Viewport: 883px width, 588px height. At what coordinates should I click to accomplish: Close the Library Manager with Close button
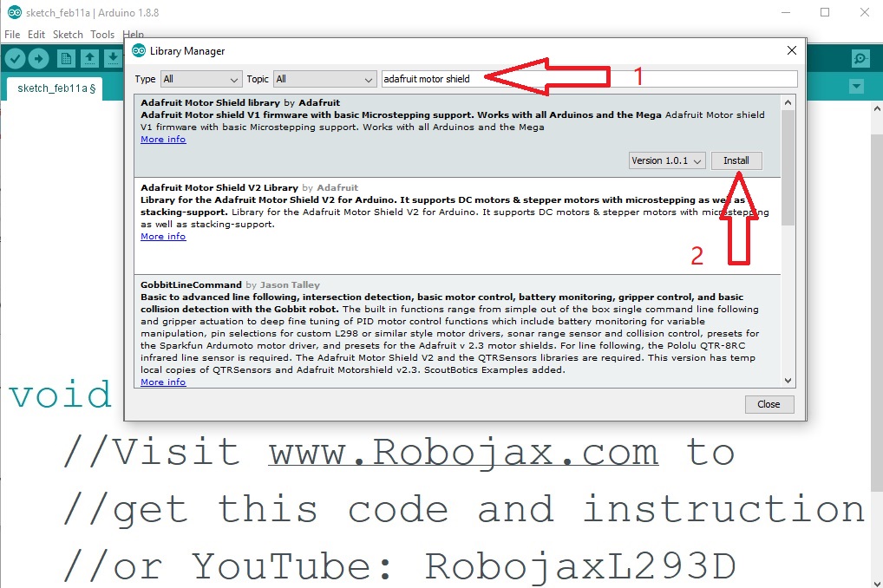[x=769, y=404]
